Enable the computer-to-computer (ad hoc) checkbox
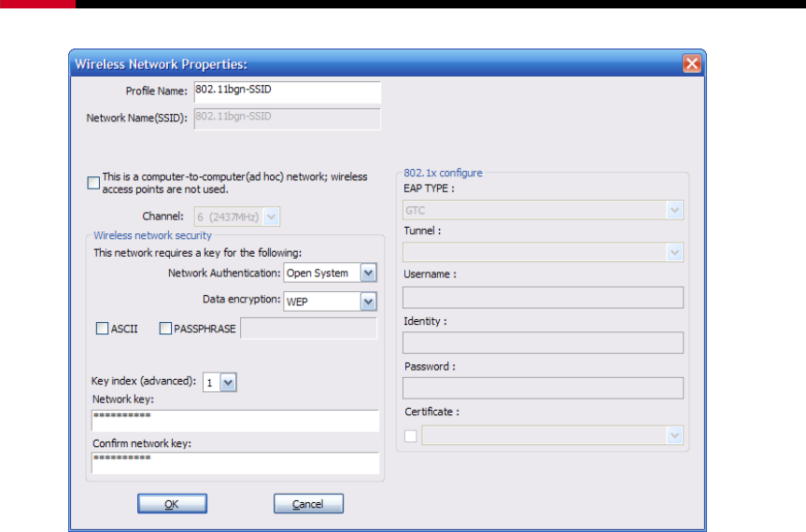 93,183
